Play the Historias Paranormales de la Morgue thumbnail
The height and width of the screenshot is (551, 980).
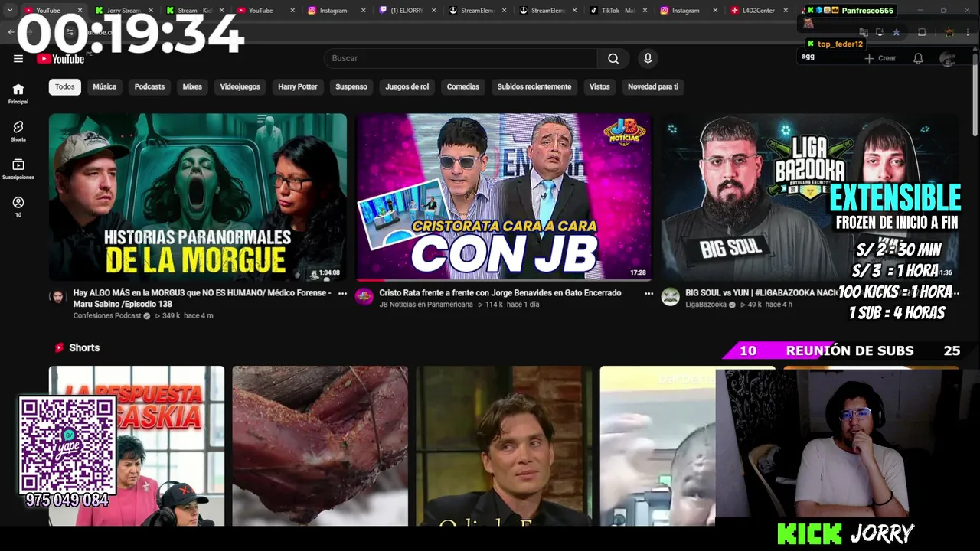click(x=198, y=197)
